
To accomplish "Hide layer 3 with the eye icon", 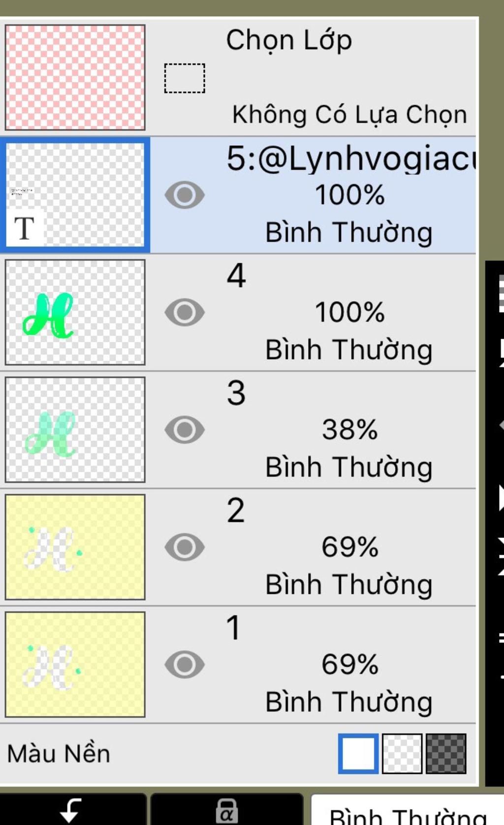I will click(185, 429).
